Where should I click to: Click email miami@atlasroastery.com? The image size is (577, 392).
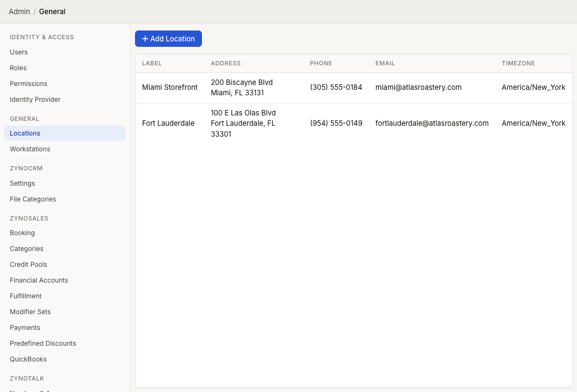419,88
